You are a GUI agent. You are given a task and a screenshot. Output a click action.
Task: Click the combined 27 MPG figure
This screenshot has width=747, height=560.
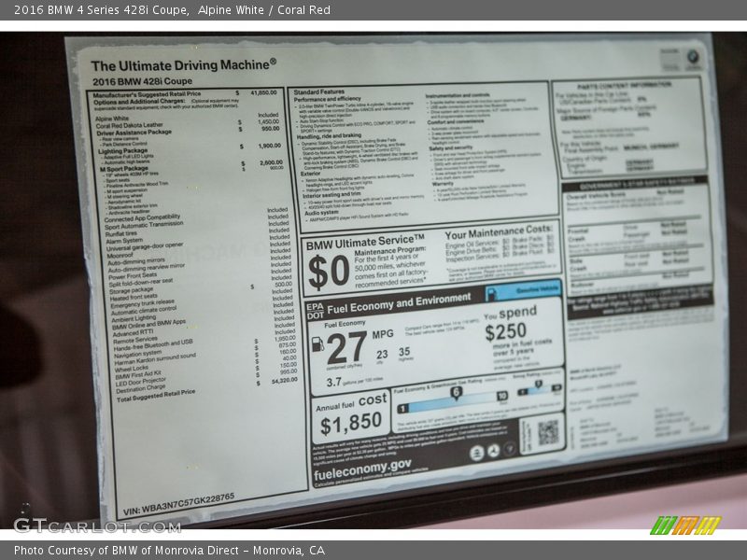pyautogui.click(x=346, y=347)
